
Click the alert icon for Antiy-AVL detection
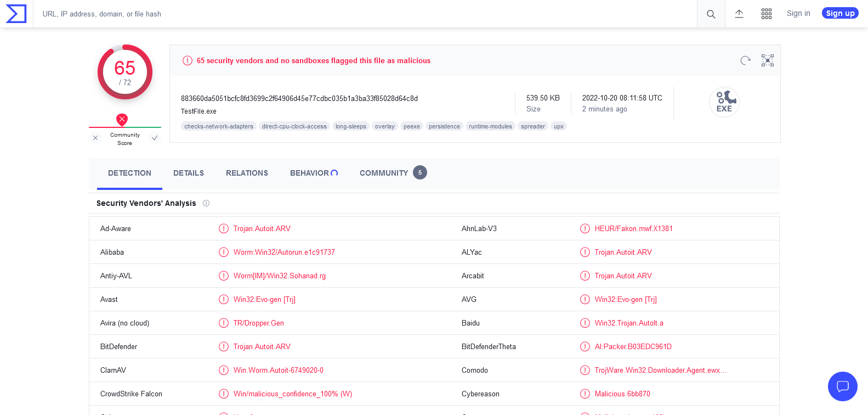pos(224,276)
